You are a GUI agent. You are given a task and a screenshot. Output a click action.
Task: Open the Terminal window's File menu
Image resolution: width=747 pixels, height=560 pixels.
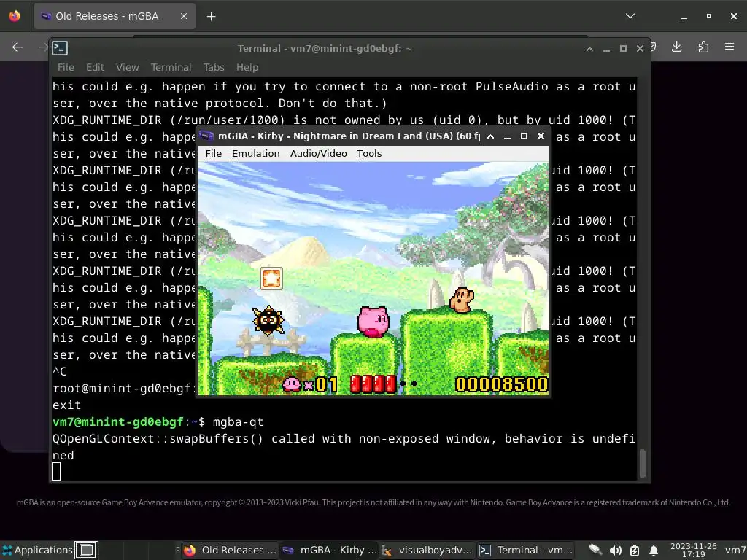(66, 67)
